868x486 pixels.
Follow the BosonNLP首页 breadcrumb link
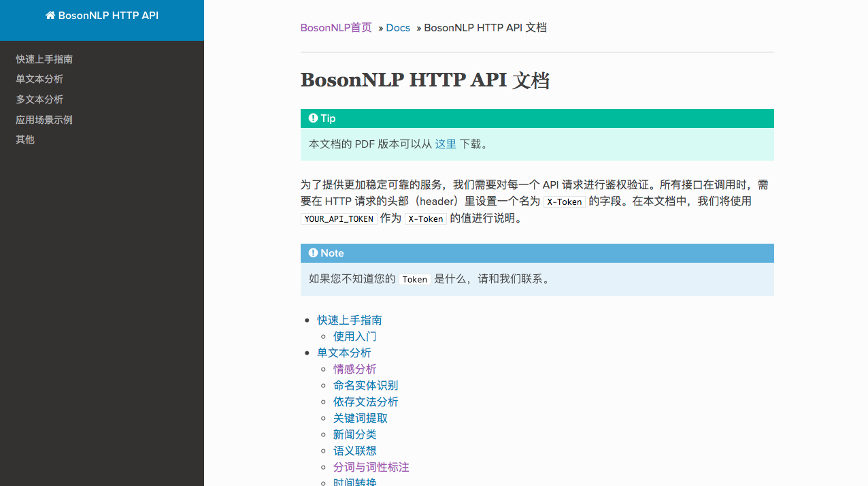tap(336, 28)
